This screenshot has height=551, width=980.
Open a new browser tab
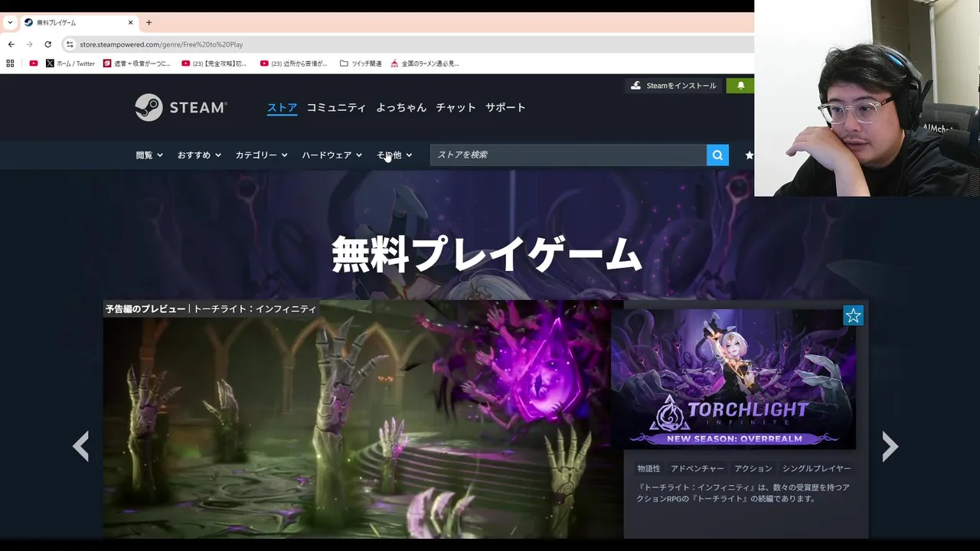coord(149,22)
